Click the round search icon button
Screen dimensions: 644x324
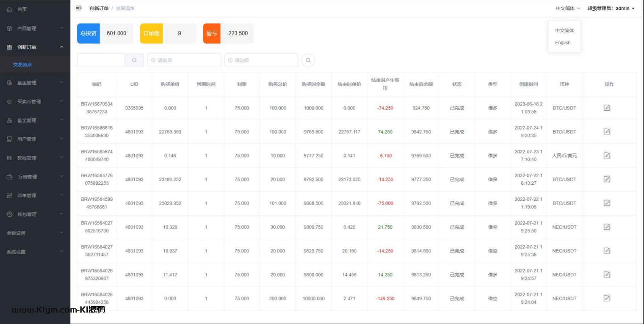coord(308,60)
